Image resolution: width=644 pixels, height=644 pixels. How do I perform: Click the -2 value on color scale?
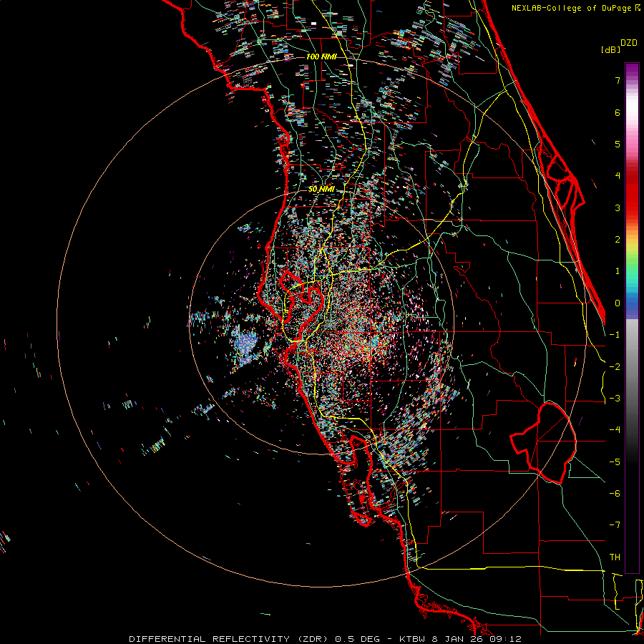pos(615,367)
